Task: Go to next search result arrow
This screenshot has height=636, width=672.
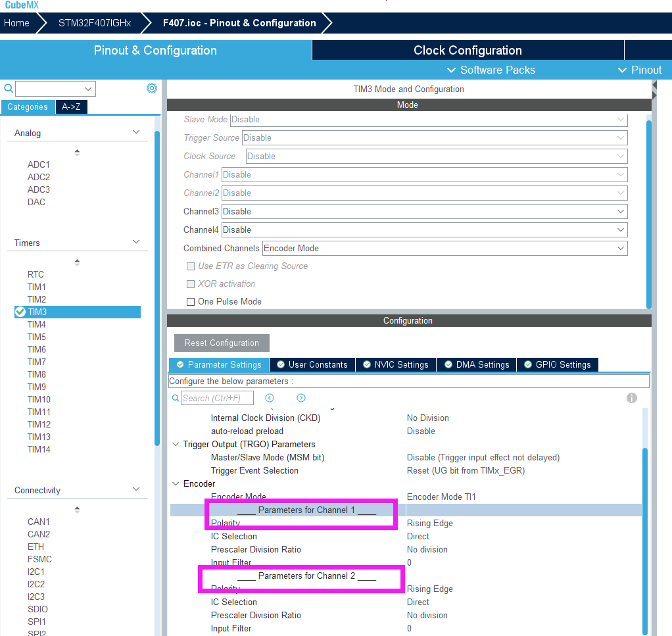Action: coord(301,398)
